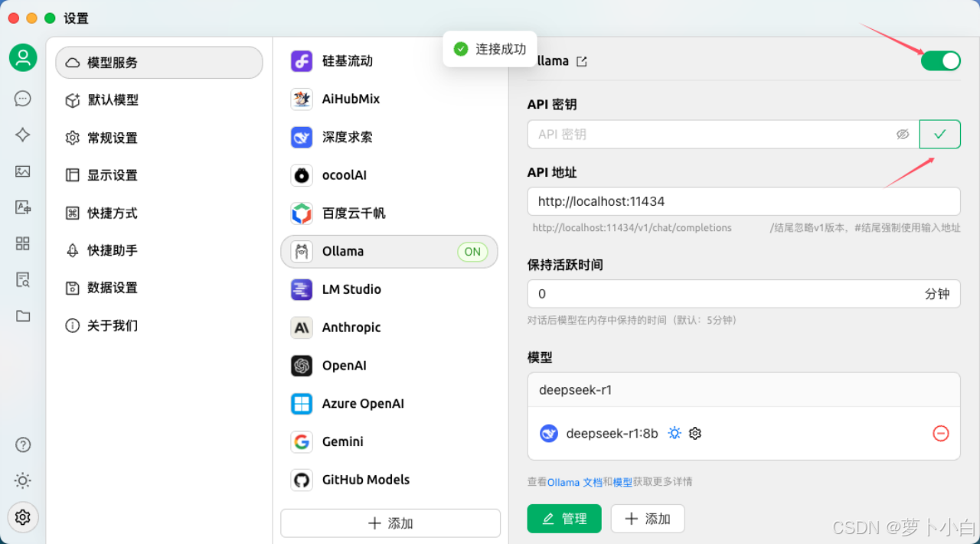The height and width of the screenshot is (544, 980).
Task: Select Anthropic provider
Action: click(390, 327)
